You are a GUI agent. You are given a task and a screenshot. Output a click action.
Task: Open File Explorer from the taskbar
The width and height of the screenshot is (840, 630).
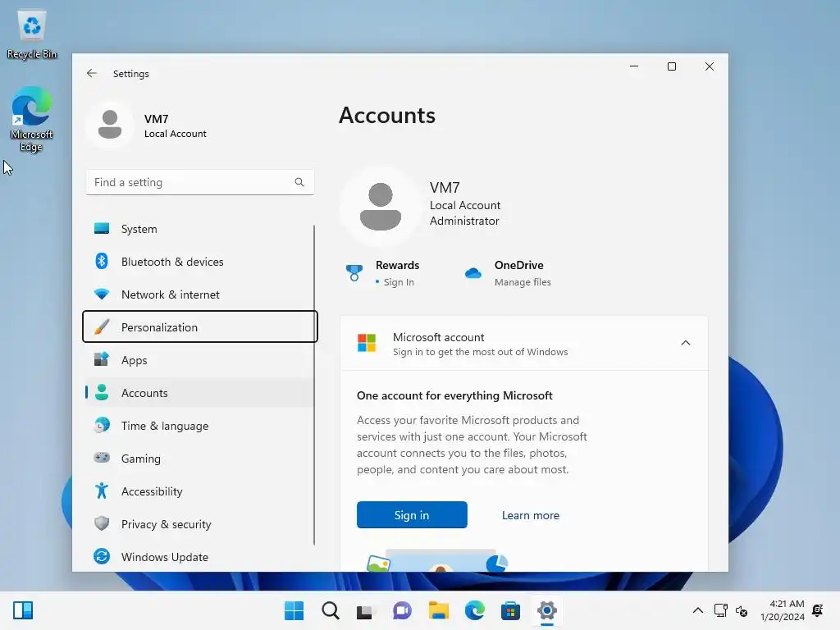click(438, 610)
